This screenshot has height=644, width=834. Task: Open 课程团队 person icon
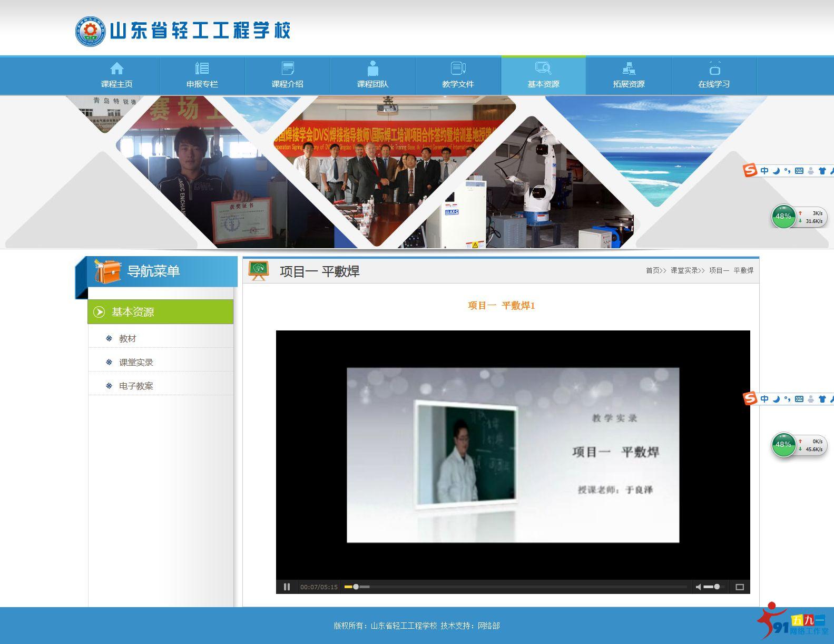coord(373,69)
